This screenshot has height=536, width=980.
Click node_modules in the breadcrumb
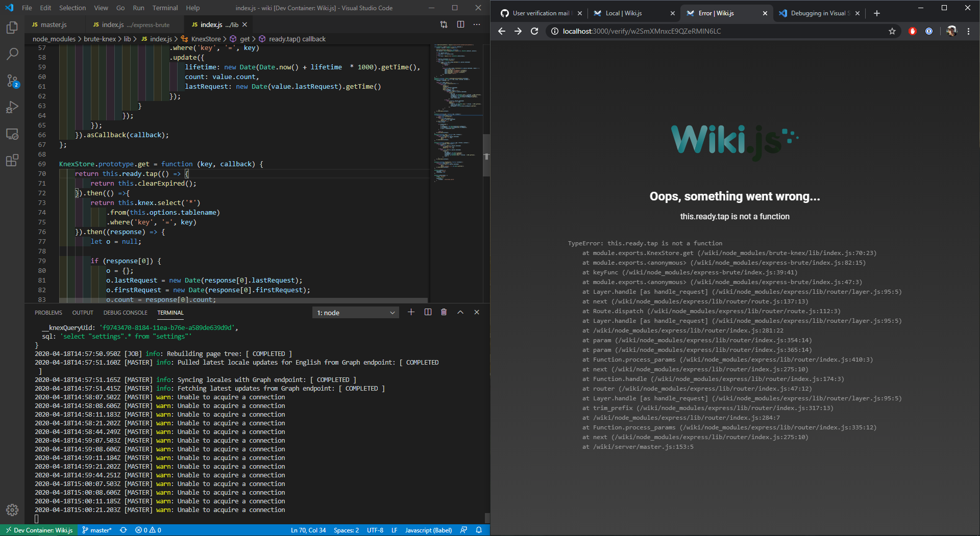point(54,39)
